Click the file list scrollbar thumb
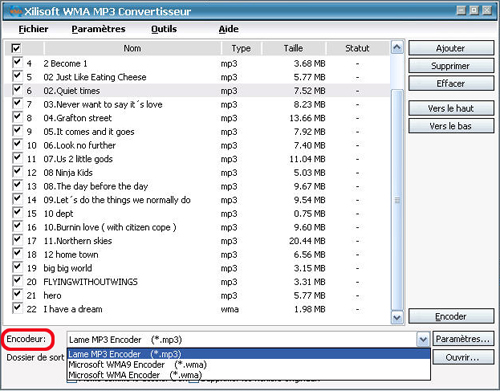 pyautogui.click(x=397, y=200)
